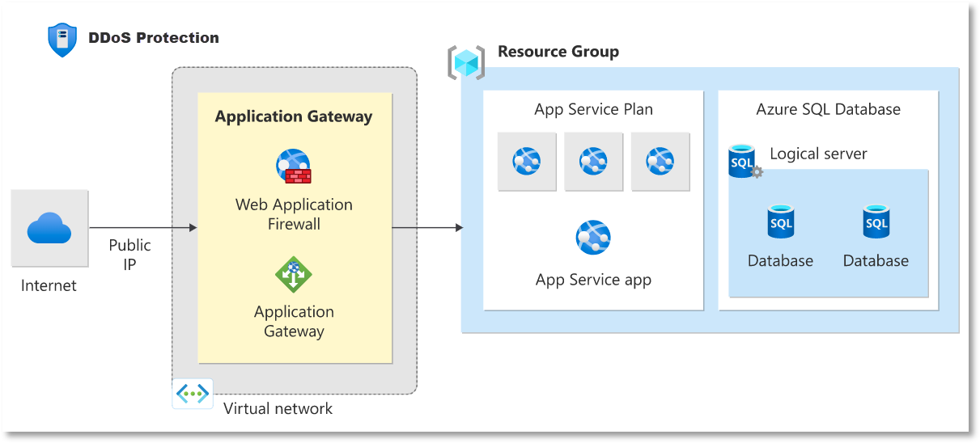Click the App Service Plan title
980x443 pixels.
click(x=593, y=110)
